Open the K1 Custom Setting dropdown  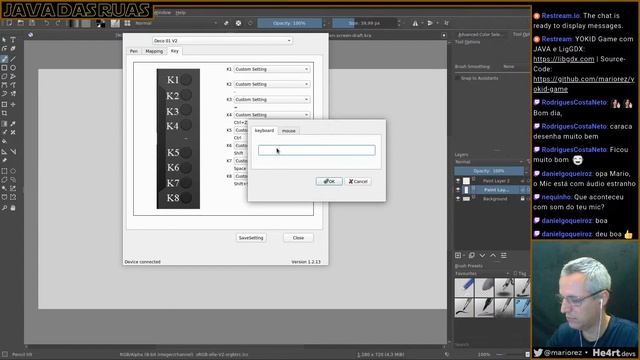(x=271, y=69)
